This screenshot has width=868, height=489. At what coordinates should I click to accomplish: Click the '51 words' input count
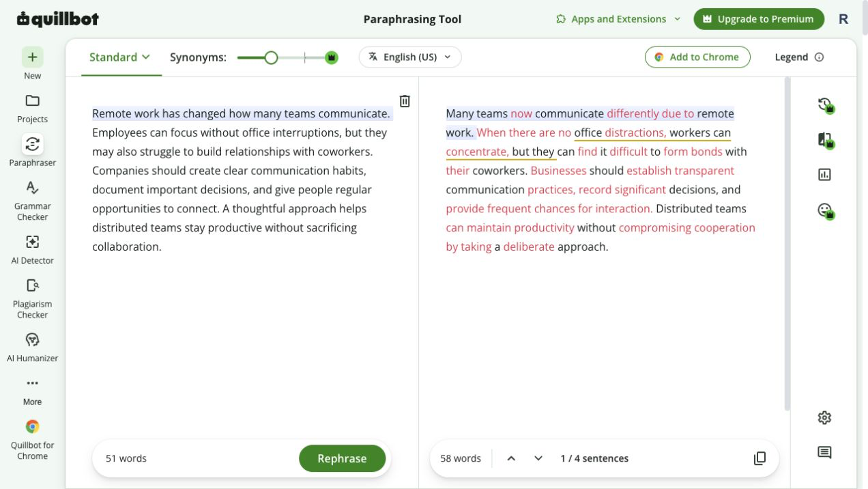pyautogui.click(x=126, y=458)
